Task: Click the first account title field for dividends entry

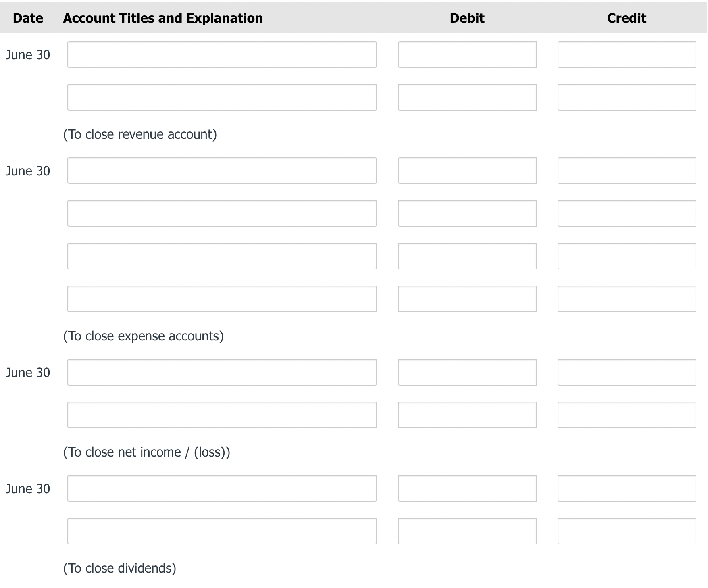Action: click(222, 488)
